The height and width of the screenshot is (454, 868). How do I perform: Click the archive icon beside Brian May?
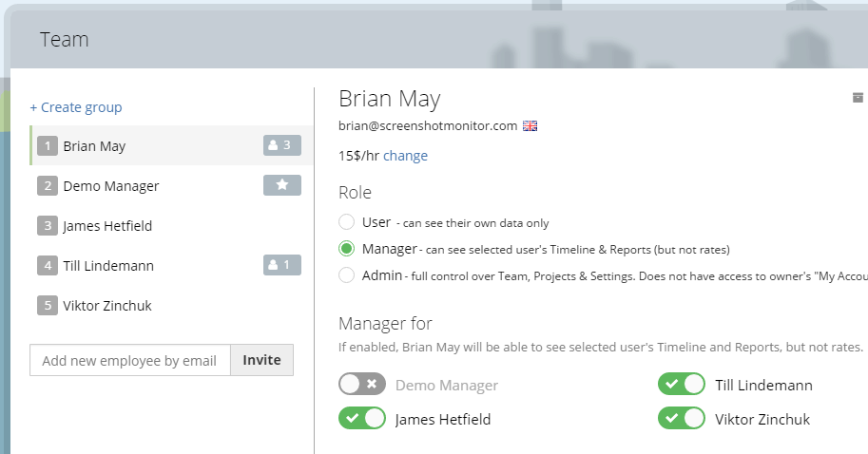point(858,97)
